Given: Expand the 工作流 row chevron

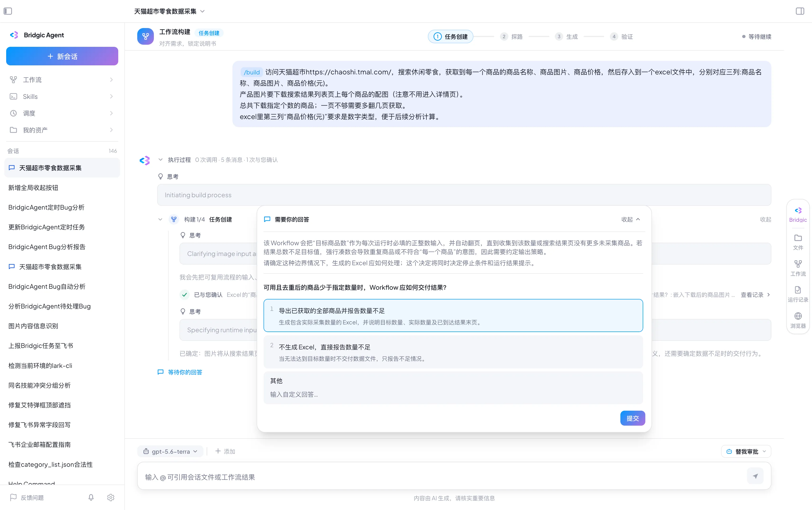Looking at the screenshot, I should tap(112, 80).
